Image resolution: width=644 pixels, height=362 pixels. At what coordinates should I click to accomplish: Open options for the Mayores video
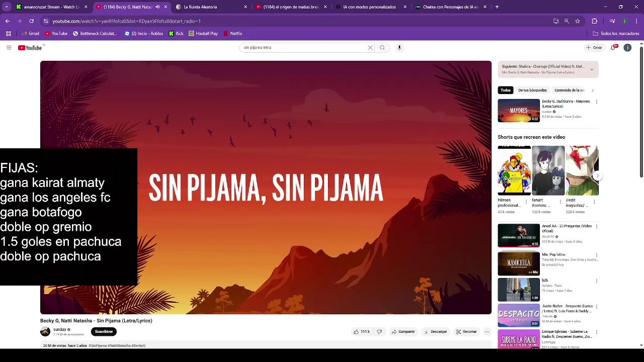[x=597, y=102]
